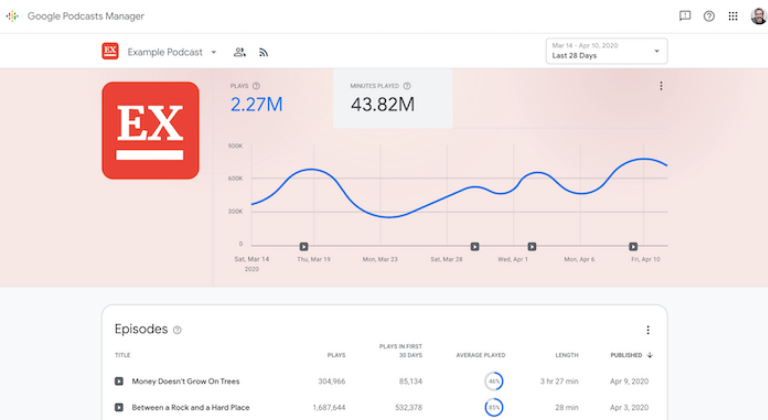The height and width of the screenshot is (420, 768).
Task: Click the Mon, Apr 6 axis label
Action: point(579,259)
